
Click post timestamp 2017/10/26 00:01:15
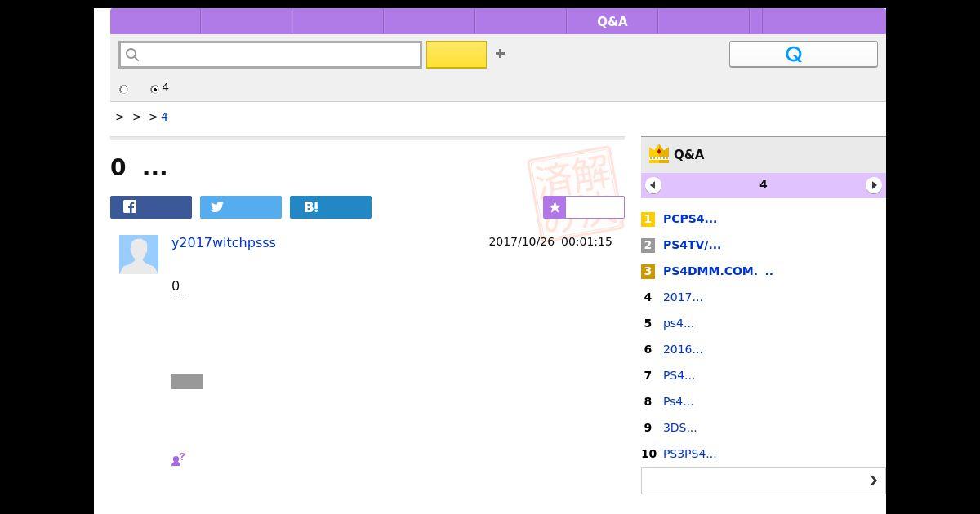[x=550, y=241]
